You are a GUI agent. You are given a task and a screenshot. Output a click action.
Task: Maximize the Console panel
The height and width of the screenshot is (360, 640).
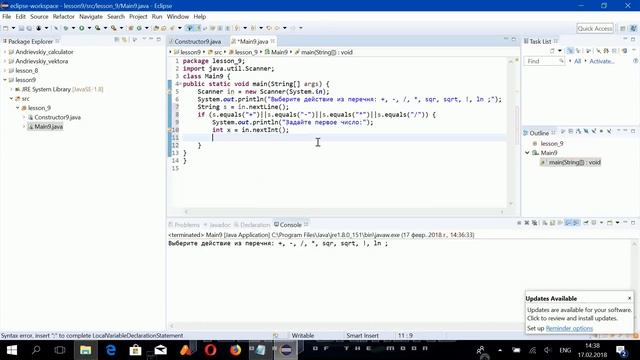pyautogui.click(x=633, y=222)
